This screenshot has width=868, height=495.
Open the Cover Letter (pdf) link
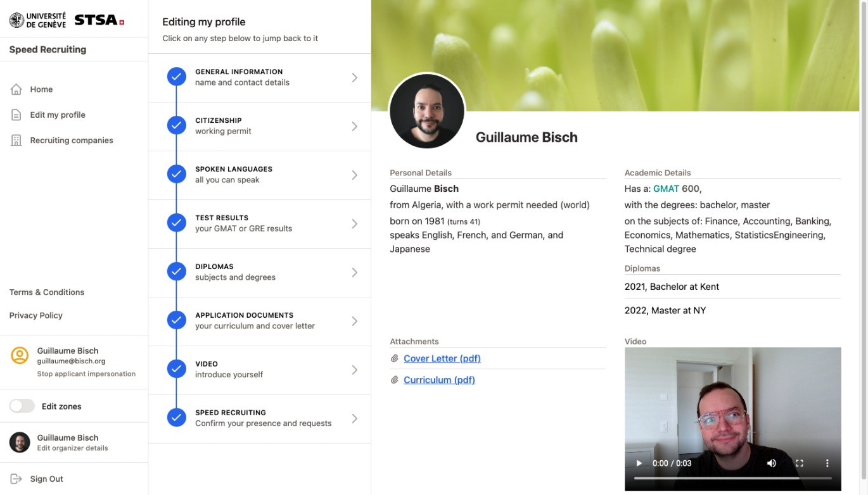pos(442,358)
